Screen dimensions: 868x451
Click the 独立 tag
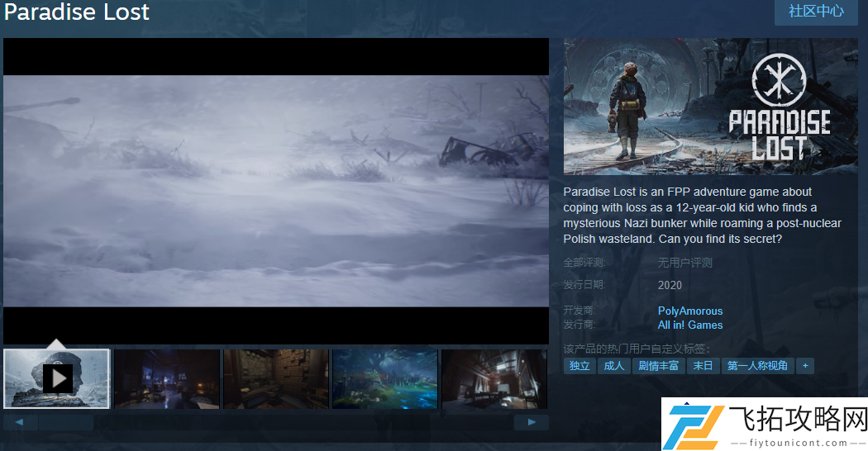point(579,366)
